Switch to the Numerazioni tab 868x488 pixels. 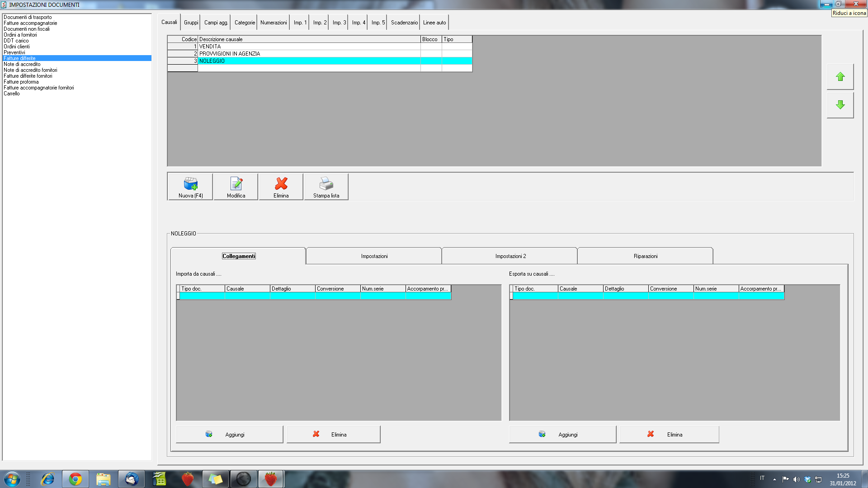click(x=274, y=23)
